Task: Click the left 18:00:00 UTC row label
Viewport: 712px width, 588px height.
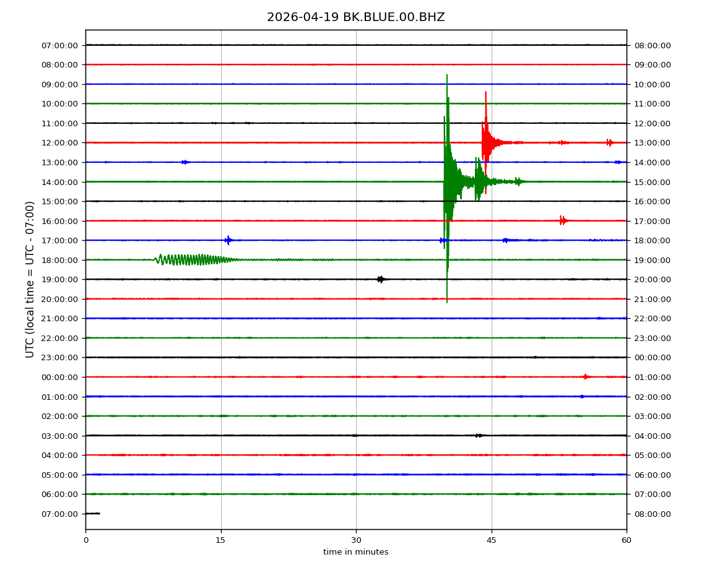Action: (61, 260)
